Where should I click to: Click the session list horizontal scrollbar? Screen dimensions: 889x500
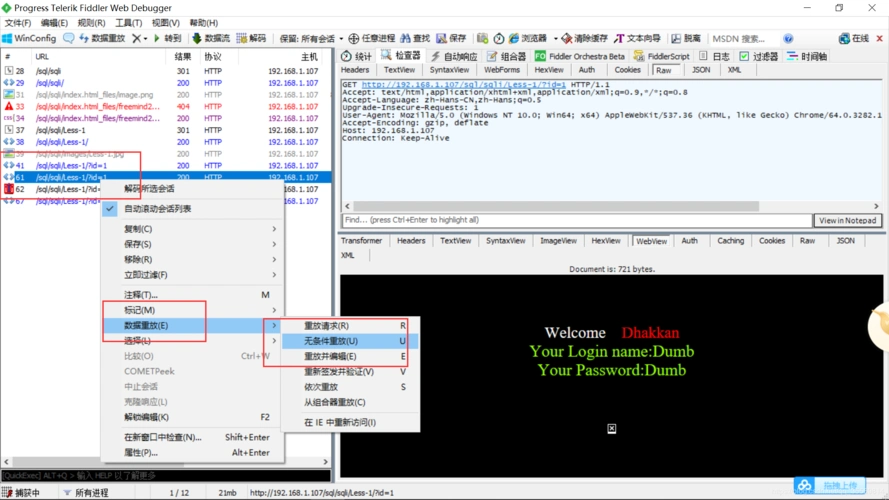click(165, 462)
